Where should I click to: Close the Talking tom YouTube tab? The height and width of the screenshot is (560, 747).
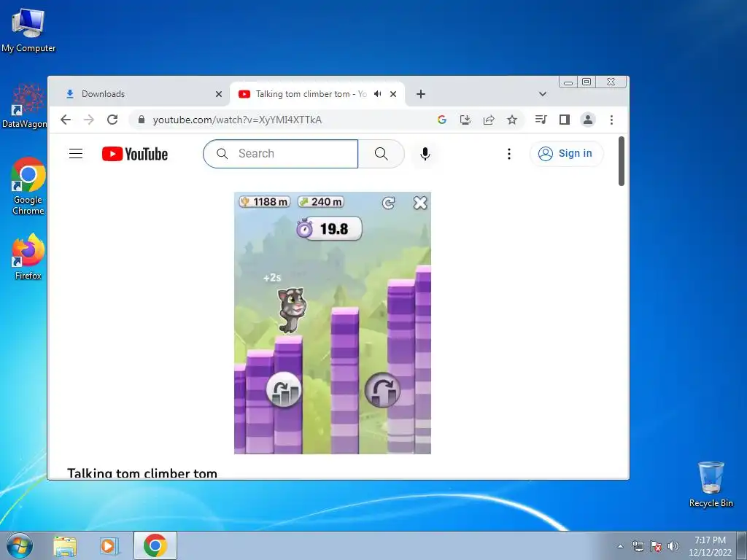393,94
